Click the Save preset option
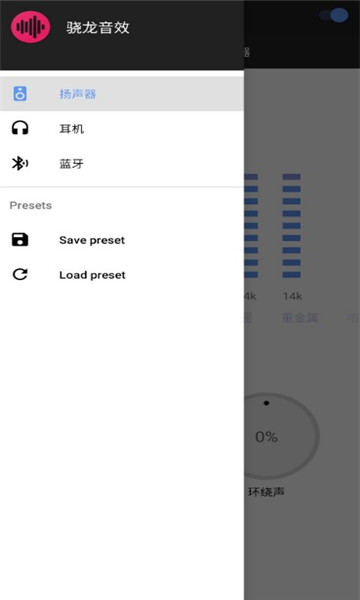This screenshot has height=600, width=360. pyautogui.click(x=122, y=240)
